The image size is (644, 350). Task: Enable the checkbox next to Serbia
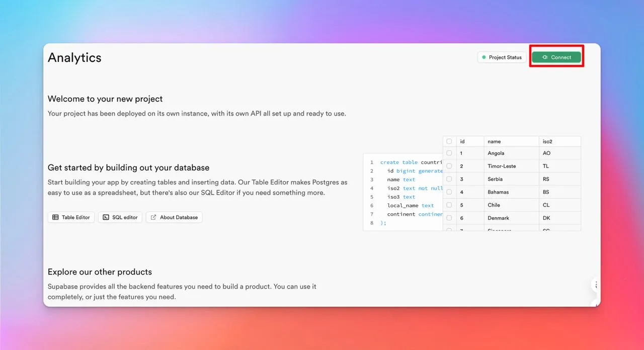449,179
